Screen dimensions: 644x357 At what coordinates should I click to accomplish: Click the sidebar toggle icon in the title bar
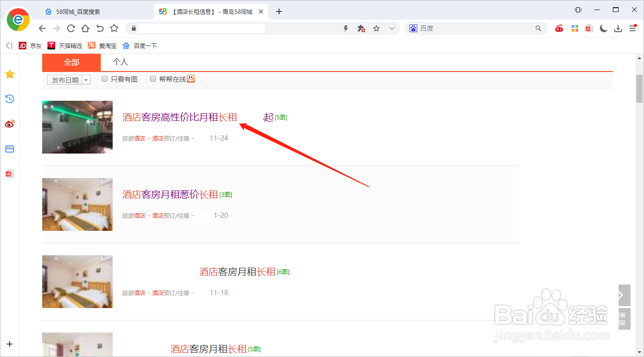point(578,10)
